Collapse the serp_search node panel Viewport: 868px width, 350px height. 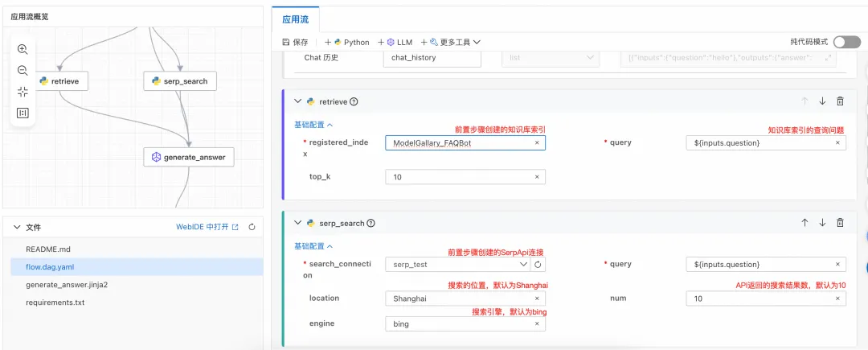(x=298, y=223)
